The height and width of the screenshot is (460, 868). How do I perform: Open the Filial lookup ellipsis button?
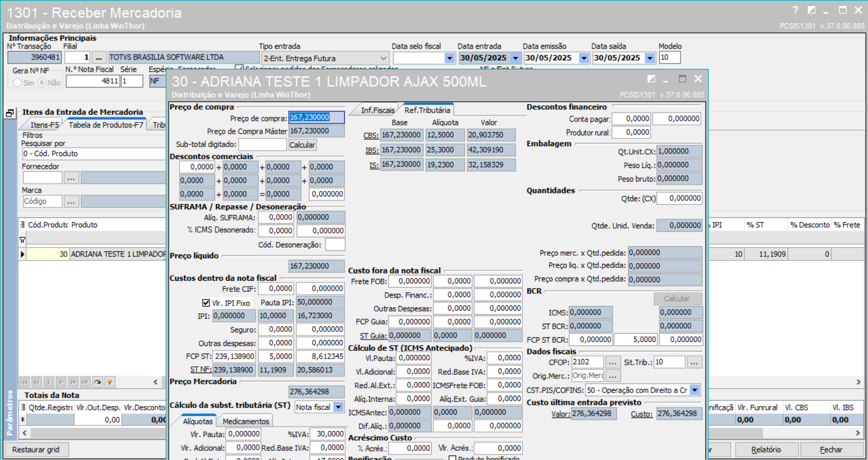(x=99, y=57)
